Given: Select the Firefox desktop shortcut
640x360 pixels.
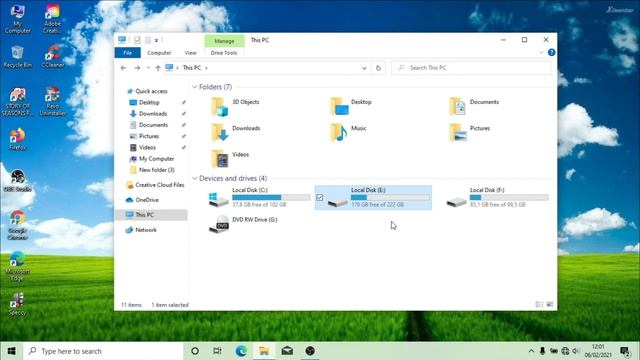Looking at the screenshot, I should 17,140.
